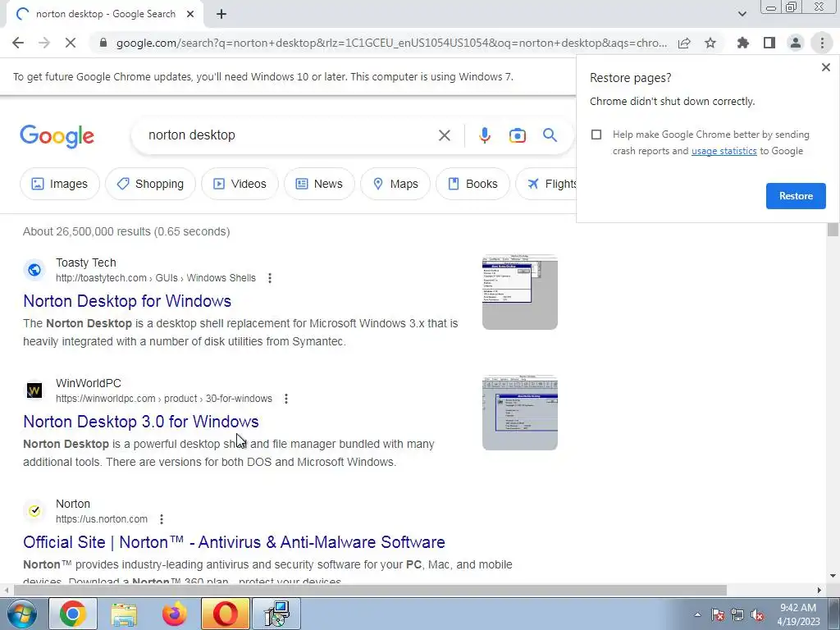Click the text 'About 26,500,000 results (0.65 seconds)'
This screenshot has width=840, height=630.
pos(126,231)
